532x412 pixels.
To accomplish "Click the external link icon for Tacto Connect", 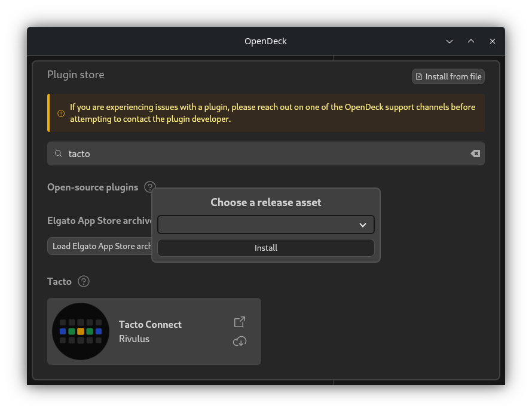I will click(x=240, y=322).
